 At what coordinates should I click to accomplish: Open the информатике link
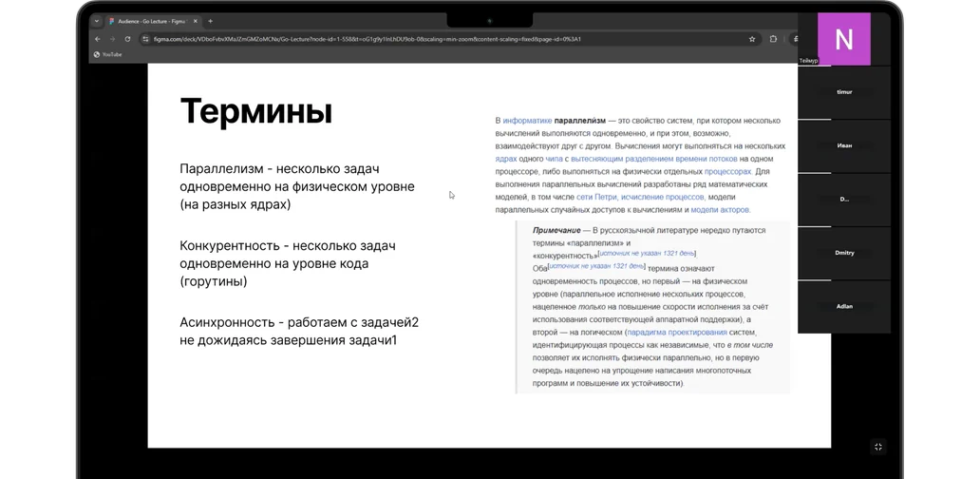point(527,121)
